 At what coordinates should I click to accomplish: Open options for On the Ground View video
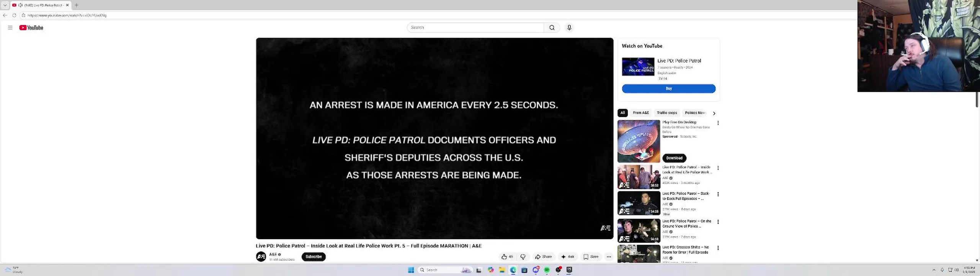(x=718, y=222)
